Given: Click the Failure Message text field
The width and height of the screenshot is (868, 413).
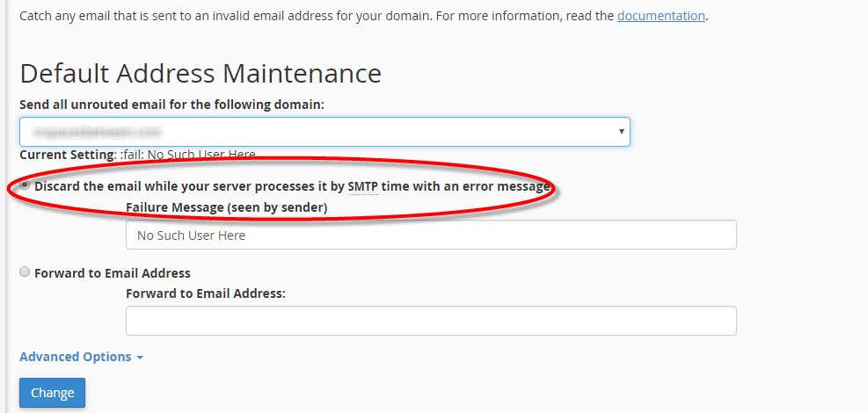Looking at the screenshot, I should point(431,235).
